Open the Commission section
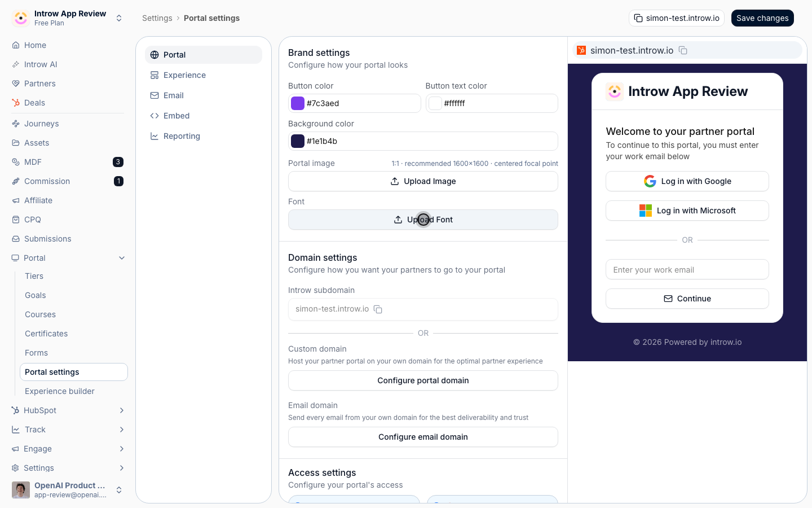Screen dimensions: 812x508 click(68, 181)
